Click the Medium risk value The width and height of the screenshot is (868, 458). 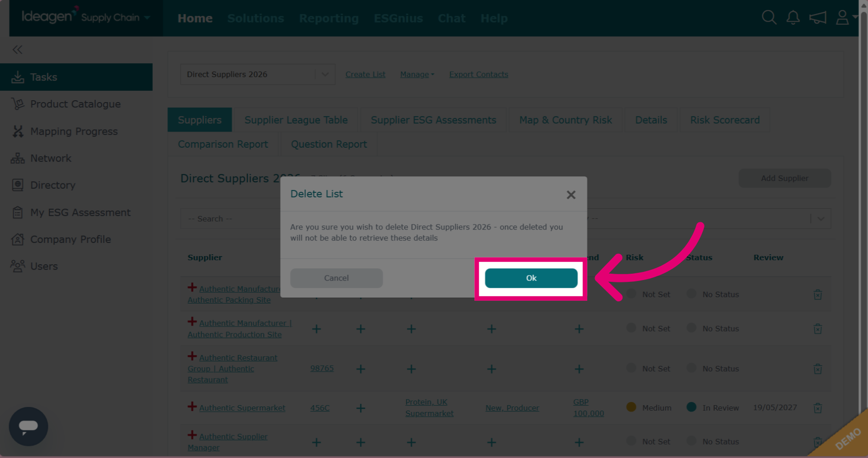pyautogui.click(x=656, y=408)
